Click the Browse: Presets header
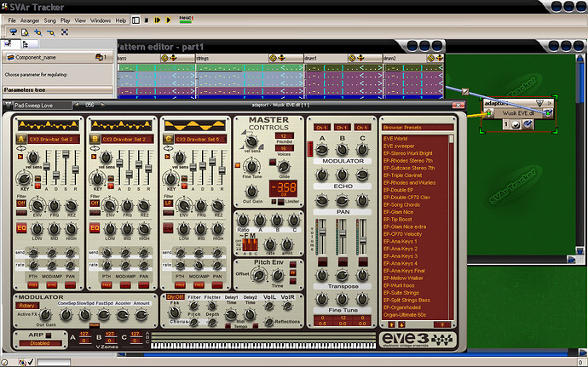 418,128
